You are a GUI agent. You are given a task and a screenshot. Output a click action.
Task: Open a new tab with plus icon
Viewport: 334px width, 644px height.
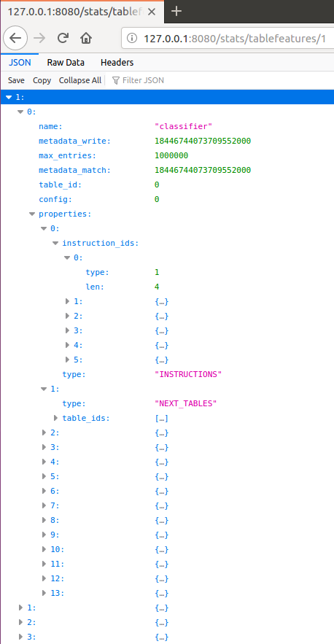(176, 12)
